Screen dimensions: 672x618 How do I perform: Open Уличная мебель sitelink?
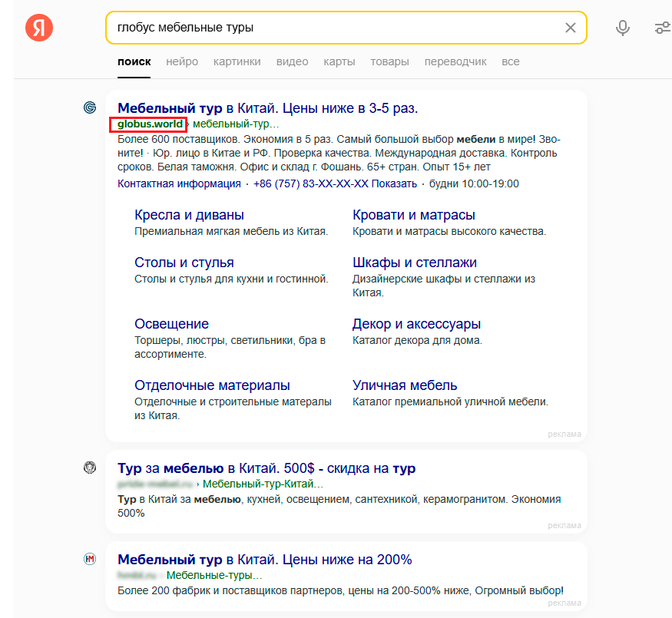405,385
